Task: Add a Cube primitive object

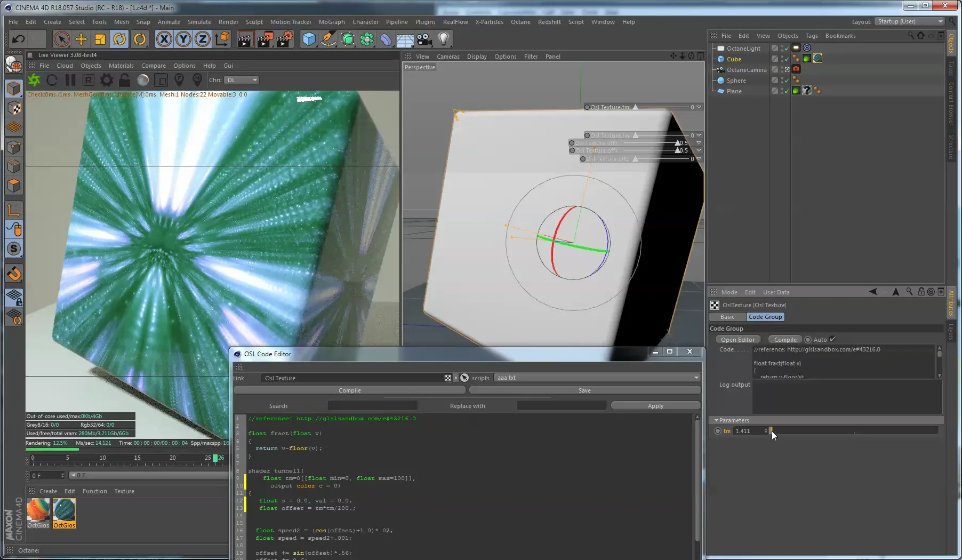Action: click(309, 39)
